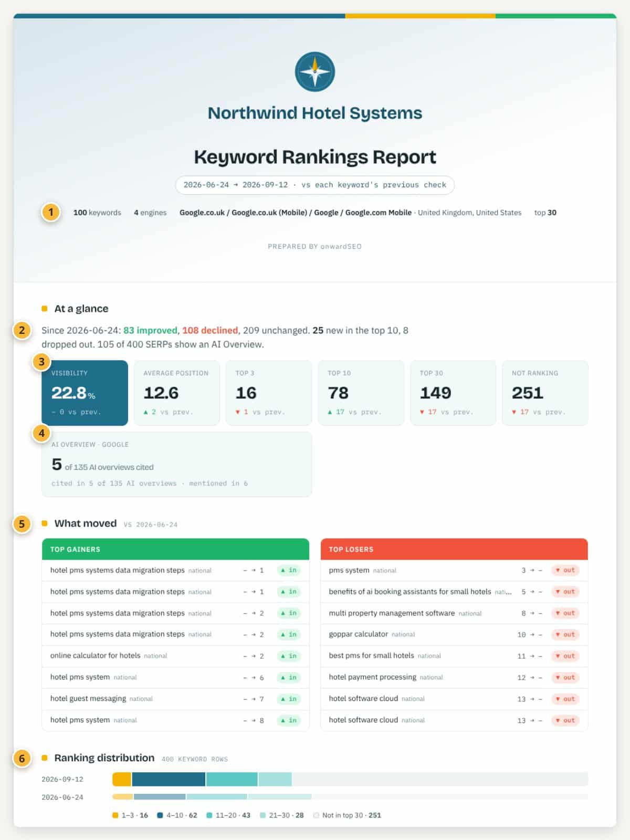Open the AI Overview Google card
This screenshot has height=840, width=630.
click(x=177, y=464)
